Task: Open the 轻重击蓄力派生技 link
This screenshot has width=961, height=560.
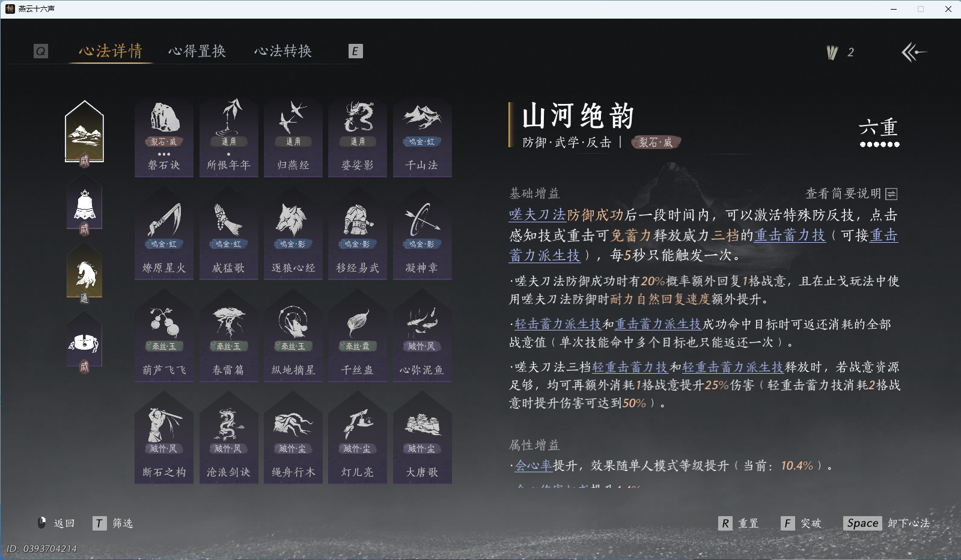Action: point(733,367)
